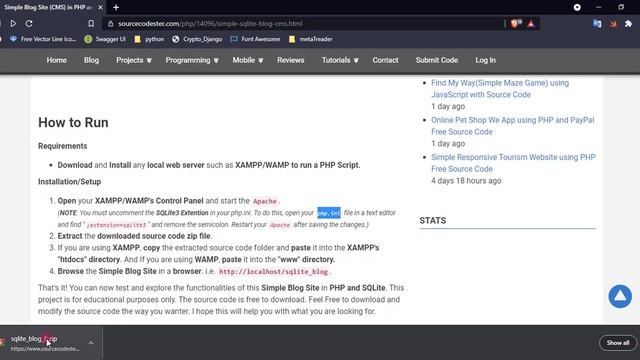Click the highlighted php.ini text
The width and height of the screenshot is (640, 360).
click(x=329, y=213)
